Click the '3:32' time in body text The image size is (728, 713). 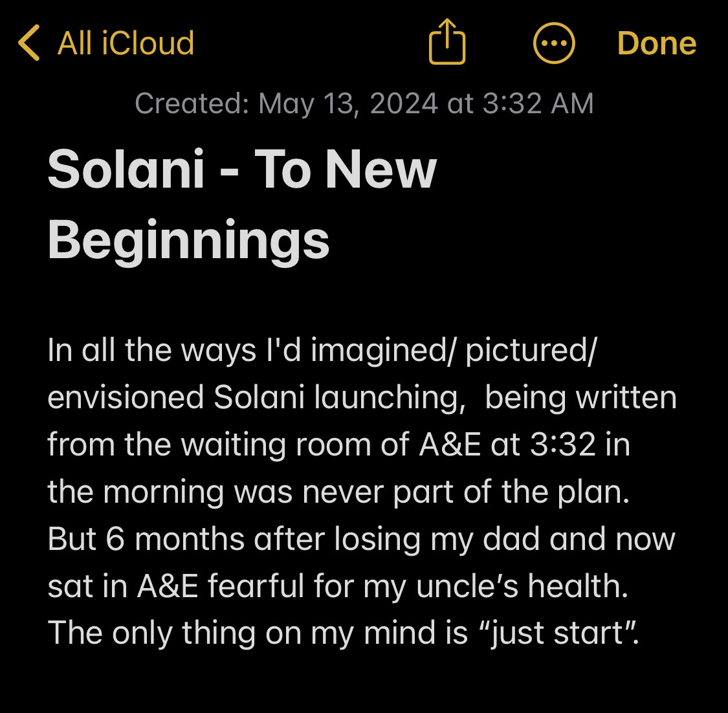(563, 444)
